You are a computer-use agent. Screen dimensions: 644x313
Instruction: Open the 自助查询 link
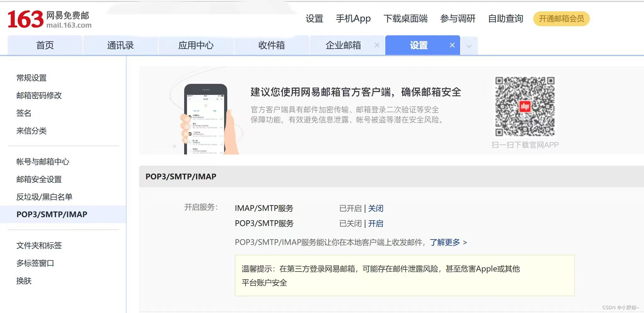[x=506, y=19]
